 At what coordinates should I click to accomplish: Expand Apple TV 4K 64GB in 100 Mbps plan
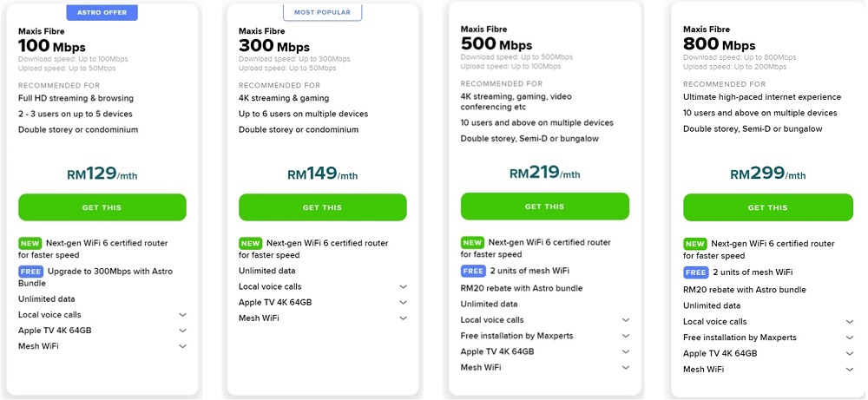pos(182,331)
